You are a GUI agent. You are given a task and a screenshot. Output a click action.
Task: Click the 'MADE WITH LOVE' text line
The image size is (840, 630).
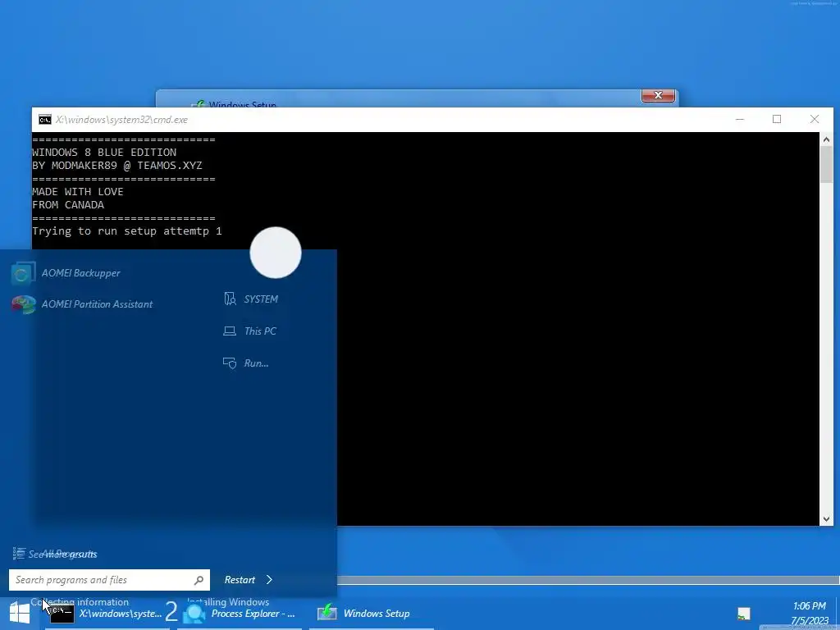(x=78, y=192)
